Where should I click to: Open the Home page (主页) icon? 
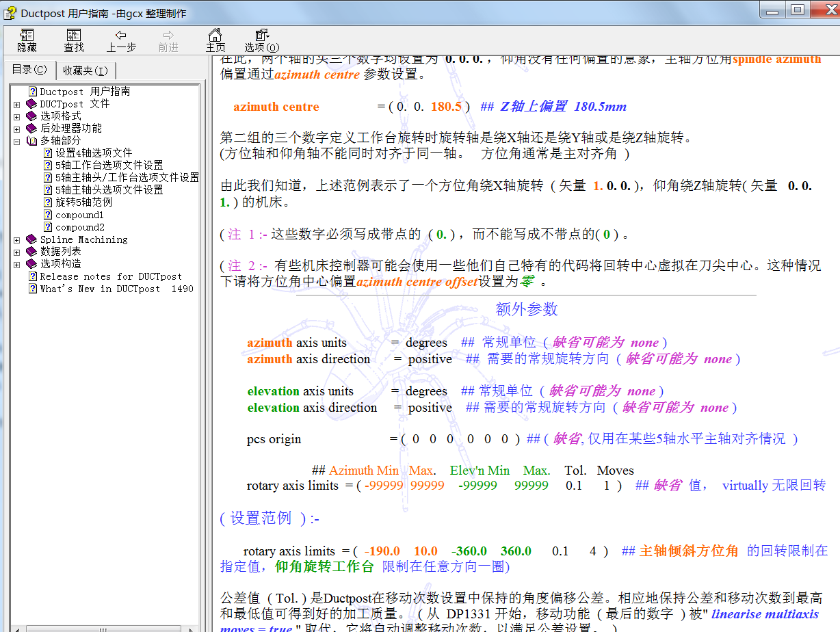point(215,41)
